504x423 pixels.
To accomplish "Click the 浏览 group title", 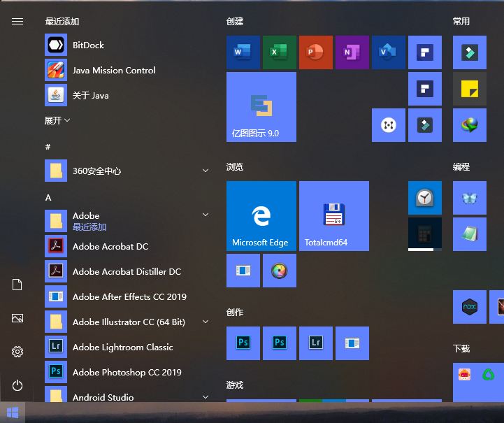I will pos(235,167).
